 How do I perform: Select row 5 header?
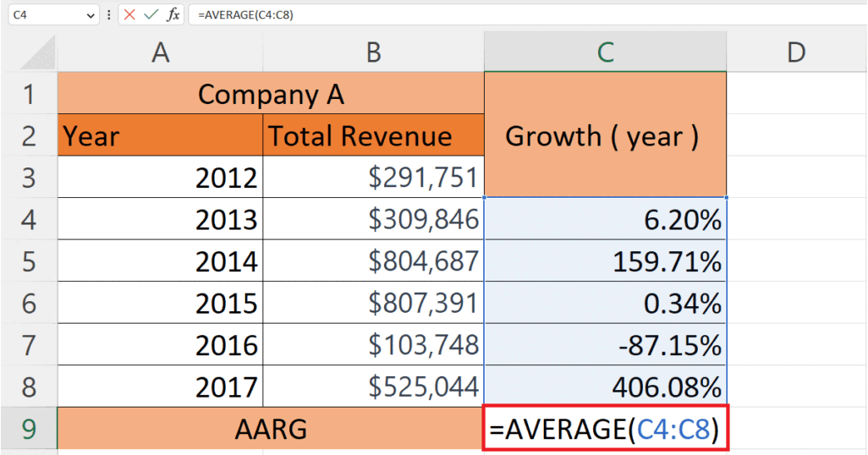(x=29, y=261)
